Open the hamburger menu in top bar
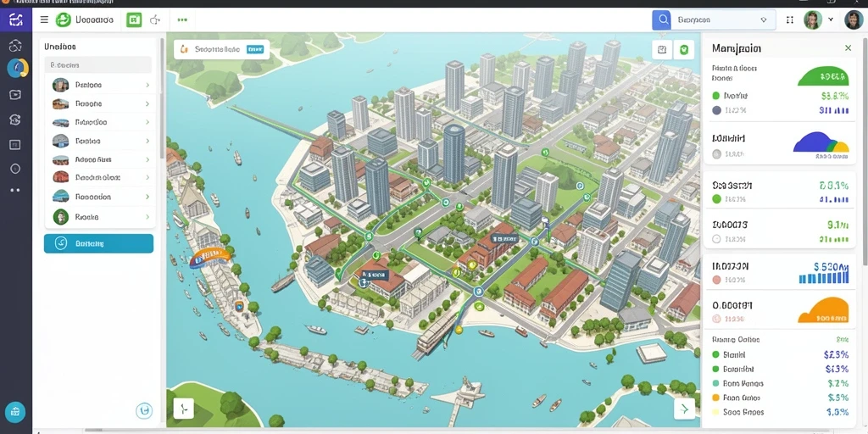 [44, 20]
